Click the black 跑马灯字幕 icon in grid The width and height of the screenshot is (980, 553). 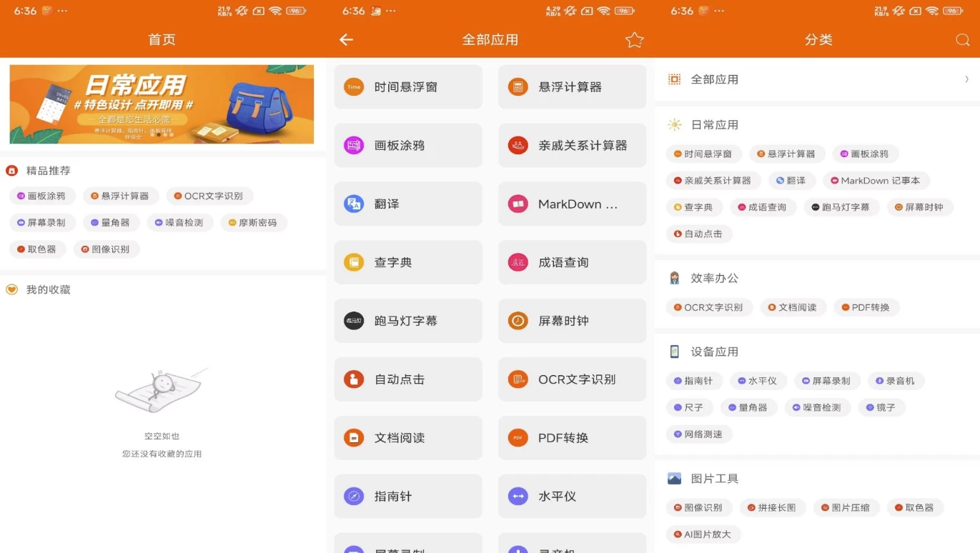(354, 321)
